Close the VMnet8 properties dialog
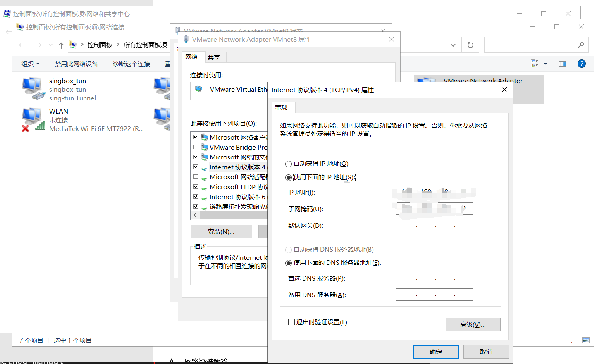 (x=392, y=39)
